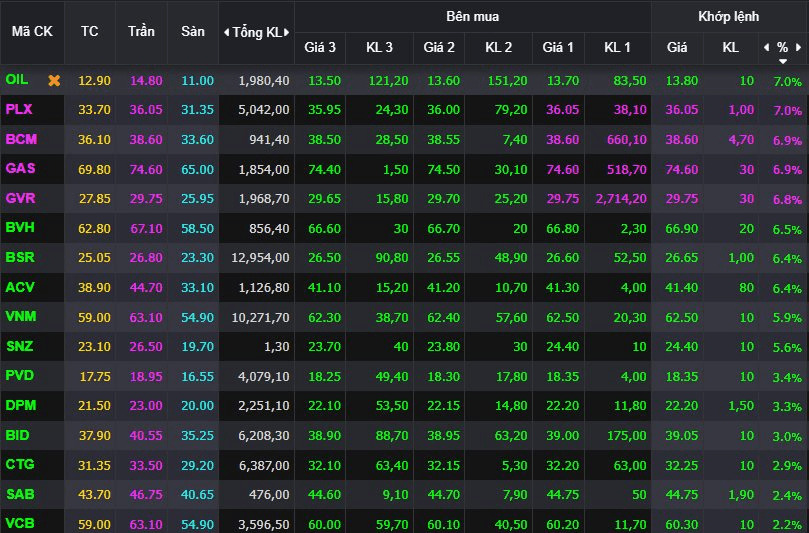
Task: Click BID Giá 2 value 38.95
Action: 443,435
